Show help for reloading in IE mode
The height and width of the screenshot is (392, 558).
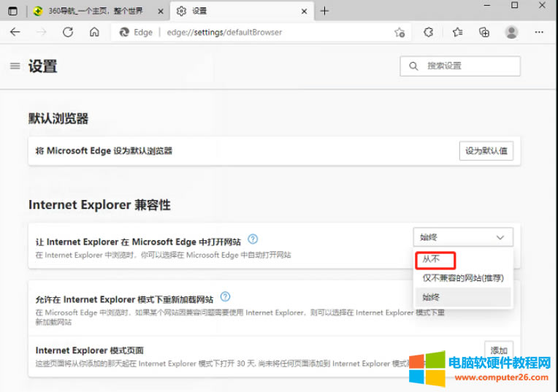pyautogui.click(x=225, y=296)
